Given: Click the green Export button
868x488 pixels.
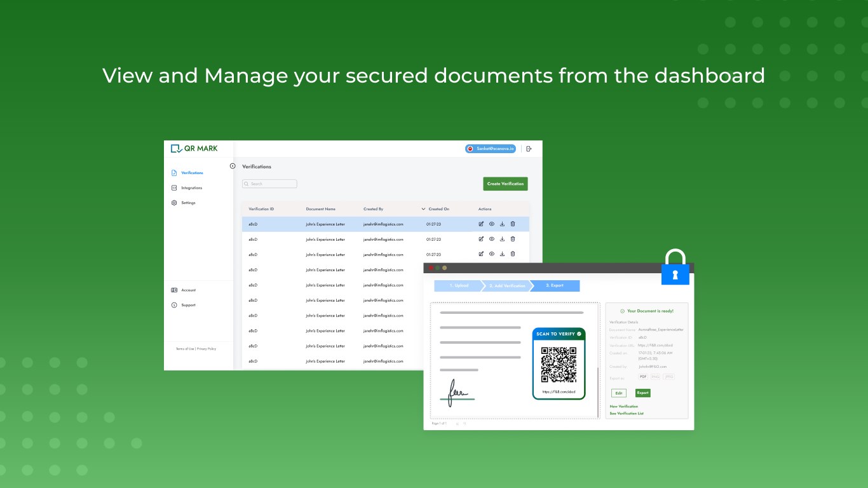Looking at the screenshot, I should [x=642, y=393].
